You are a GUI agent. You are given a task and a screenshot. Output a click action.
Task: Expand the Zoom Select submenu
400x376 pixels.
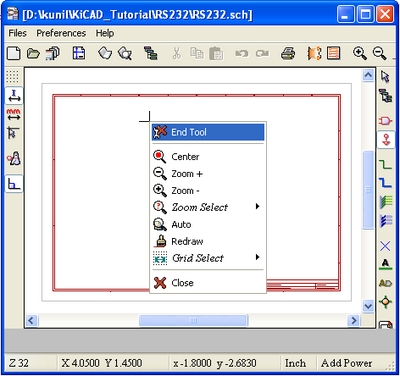(x=208, y=207)
